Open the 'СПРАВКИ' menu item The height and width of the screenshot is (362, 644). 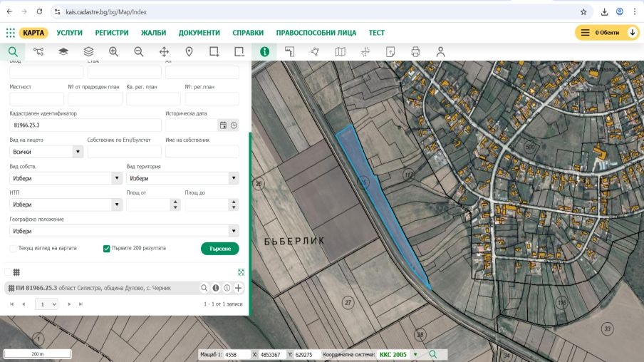(x=248, y=33)
